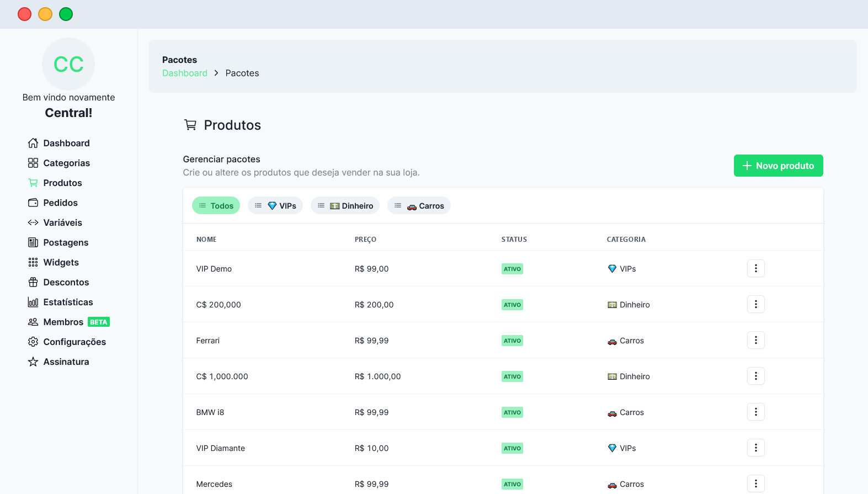This screenshot has height=494, width=868.
Task: Click the PREÇO column header
Action: click(x=365, y=240)
